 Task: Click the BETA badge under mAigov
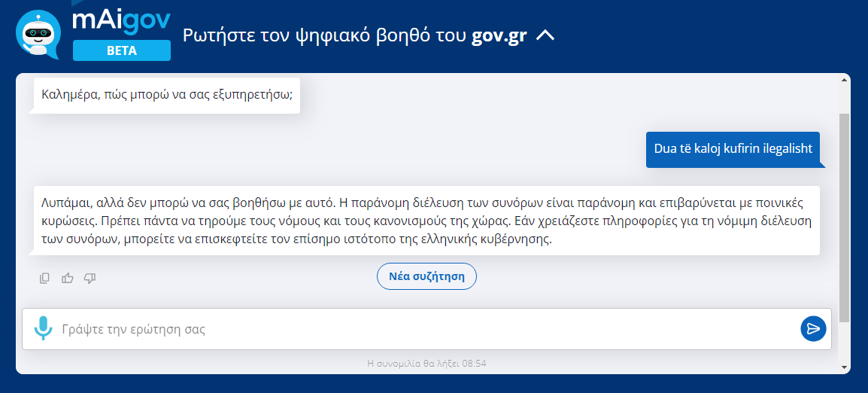coord(122,51)
